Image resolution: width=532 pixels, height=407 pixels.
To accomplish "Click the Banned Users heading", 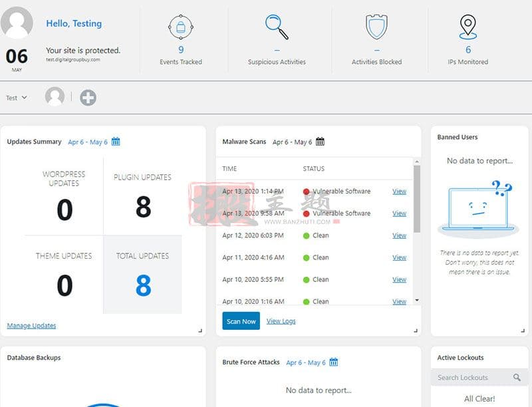I will pyautogui.click(x=458, y=137).
